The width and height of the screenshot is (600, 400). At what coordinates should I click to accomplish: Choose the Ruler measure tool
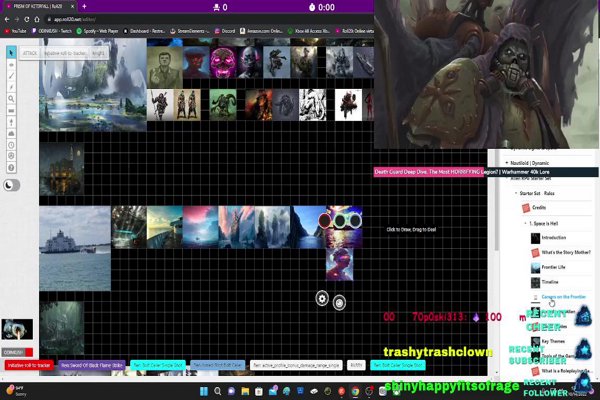tap(11, 111)
